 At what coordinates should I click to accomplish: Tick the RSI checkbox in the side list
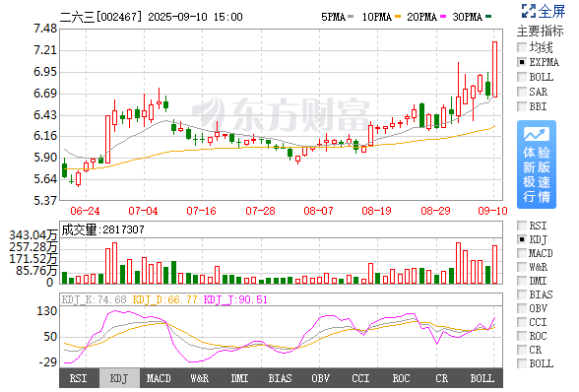point(522,226)
